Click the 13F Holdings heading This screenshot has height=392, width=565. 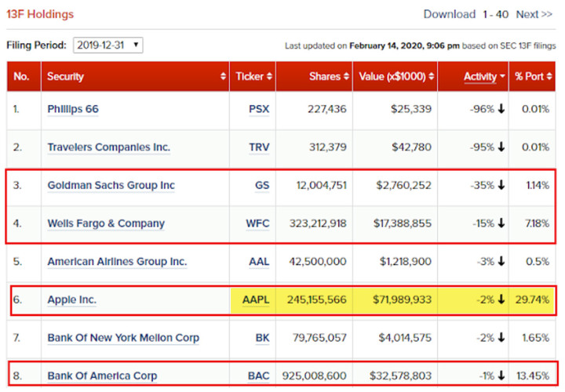(40, 14)
